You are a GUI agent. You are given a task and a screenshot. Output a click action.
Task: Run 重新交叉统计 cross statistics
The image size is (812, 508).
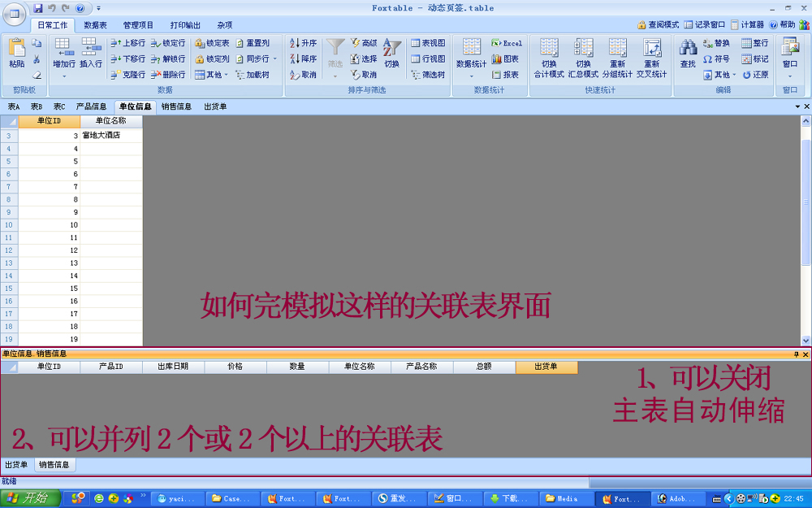click(x=651, y=58)
